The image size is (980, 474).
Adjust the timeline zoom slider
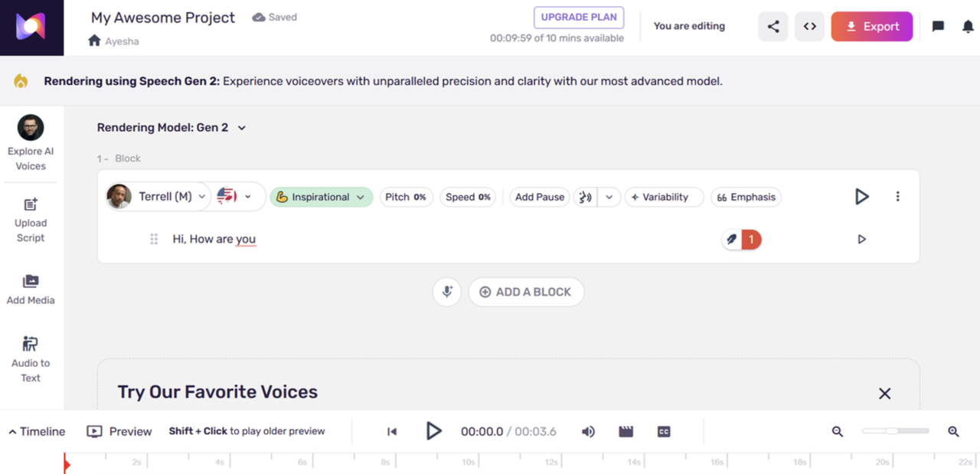pos(892,431)
